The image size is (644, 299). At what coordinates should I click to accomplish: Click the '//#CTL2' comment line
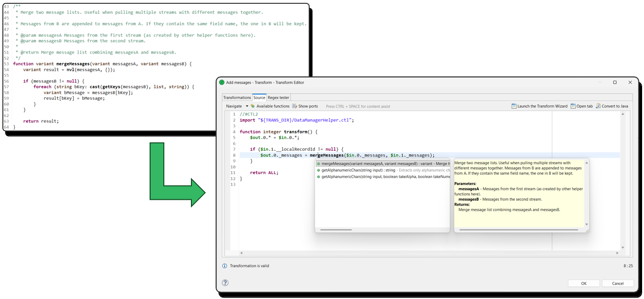[x=249, y=114]
